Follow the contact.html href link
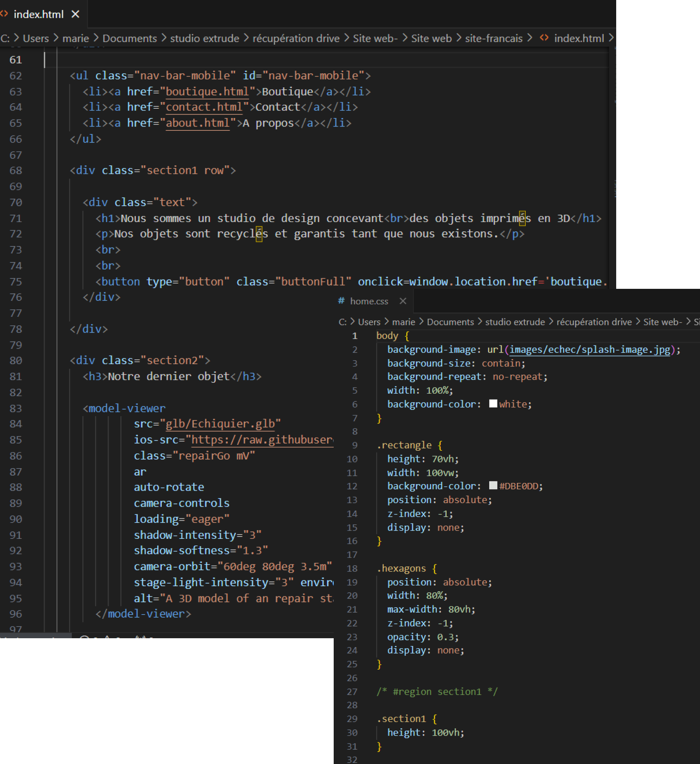Viewport: 700px width, 764px height. click(x=204, y=107)
